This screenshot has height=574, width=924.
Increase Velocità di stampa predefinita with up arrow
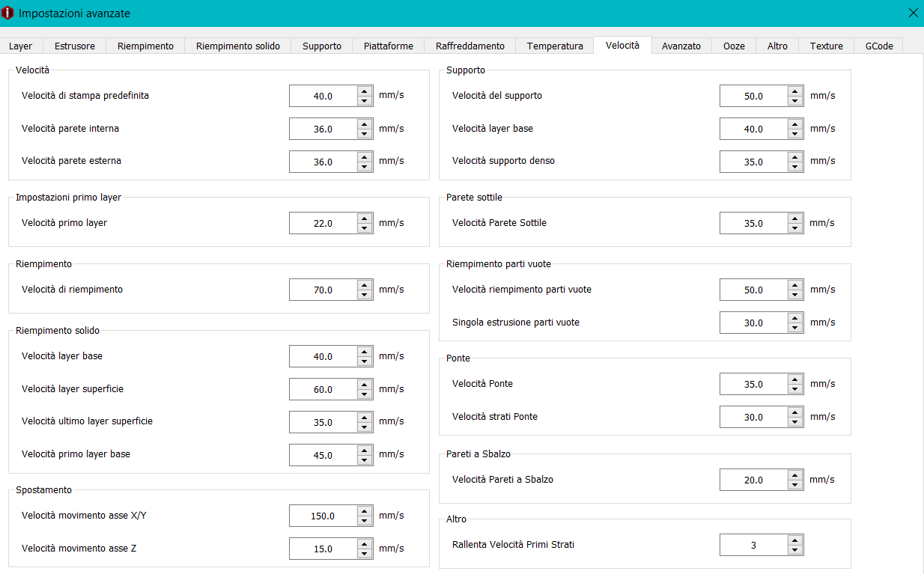(x=365, y=91)
